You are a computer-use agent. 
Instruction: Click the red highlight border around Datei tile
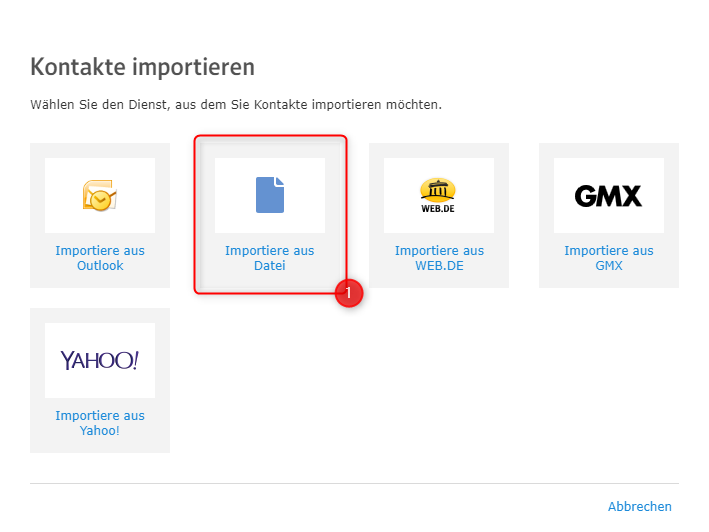[x=194, y=215]
